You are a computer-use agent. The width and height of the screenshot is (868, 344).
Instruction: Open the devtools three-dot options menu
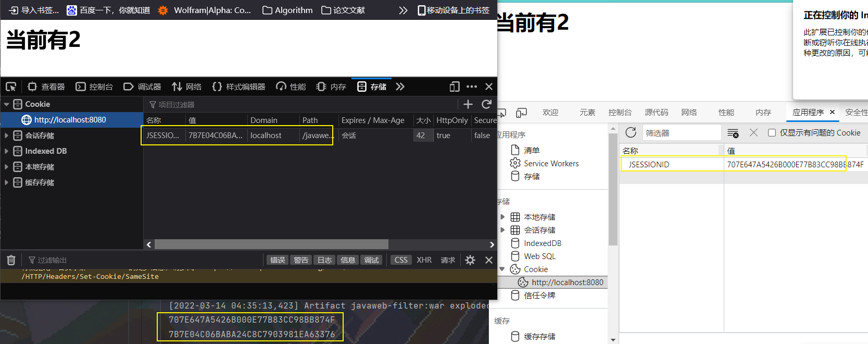pyautogui.click(x=472, y=87)
